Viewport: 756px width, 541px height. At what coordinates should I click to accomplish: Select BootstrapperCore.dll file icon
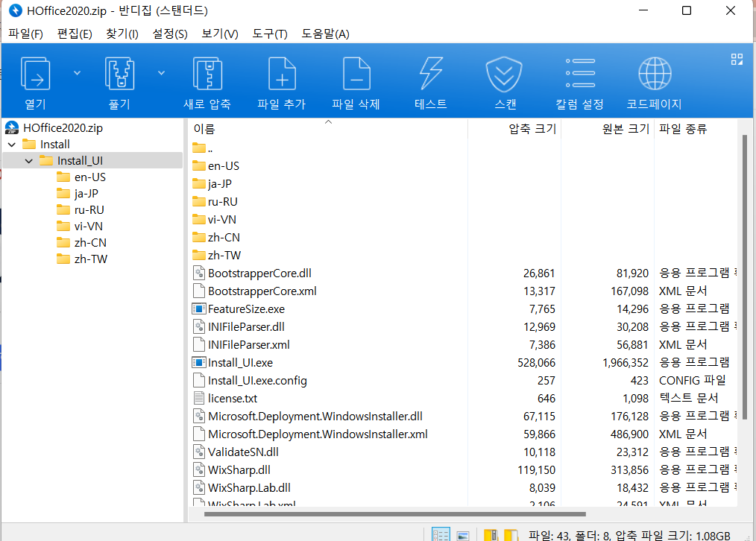198,273
